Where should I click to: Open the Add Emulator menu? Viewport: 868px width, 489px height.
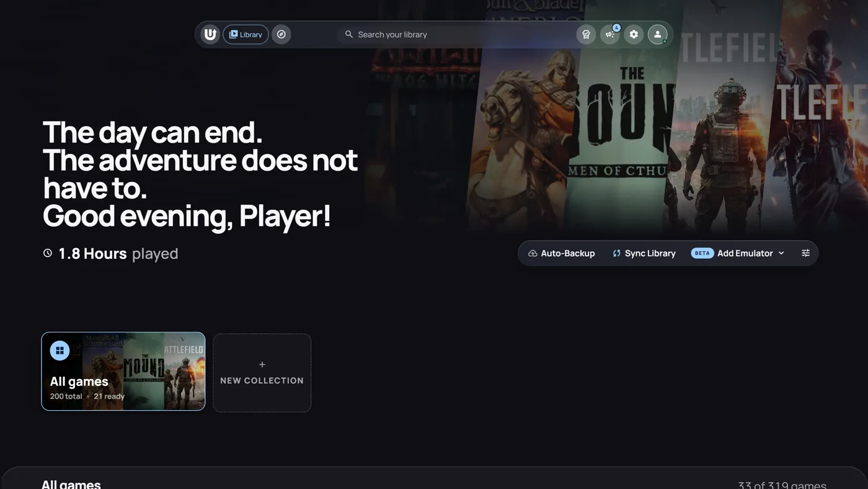pos(738,253)
